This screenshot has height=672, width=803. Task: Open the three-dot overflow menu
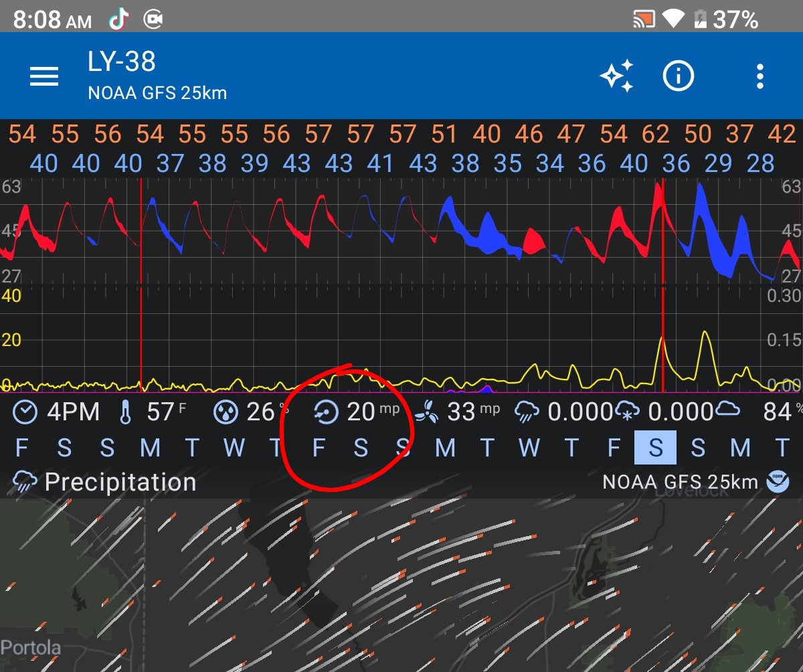coord(760,77)
